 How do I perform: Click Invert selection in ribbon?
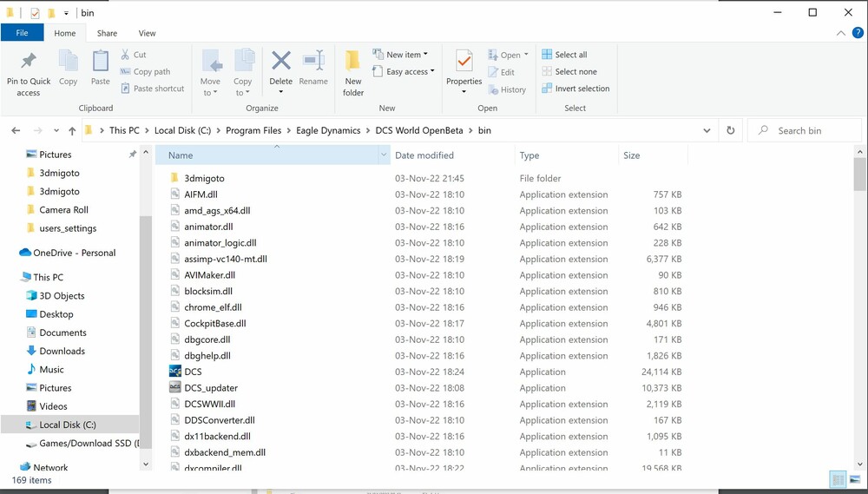pos(575,88)
